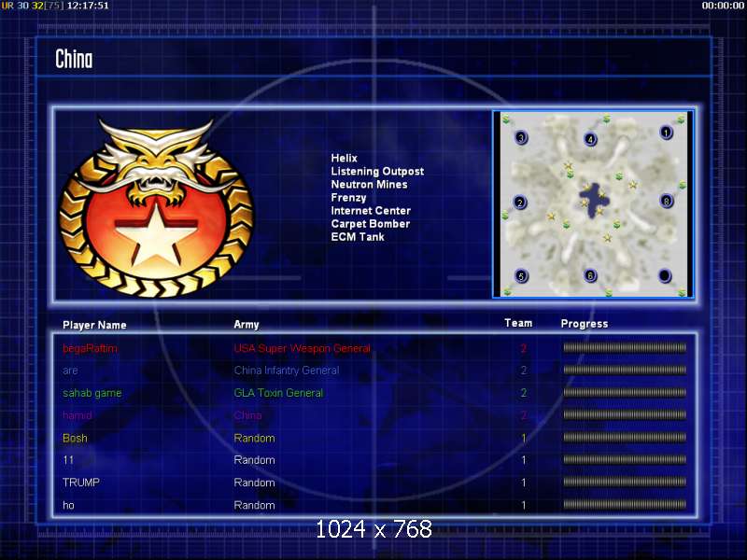Click the Team column header
This screenshot has width=747, height=560.
coord(518,323)
